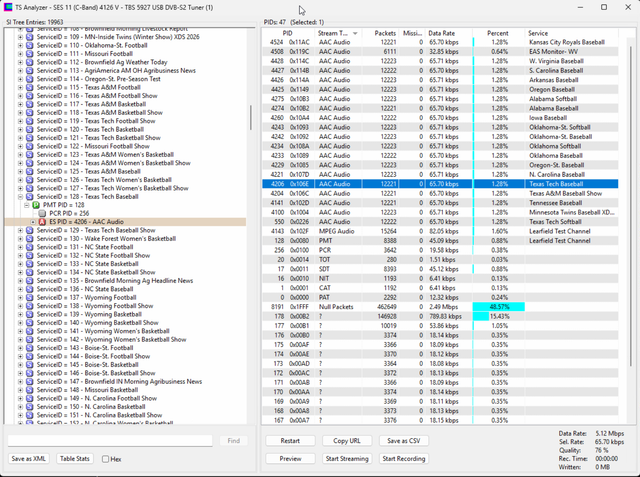Screen dimensions: 640x477
Task: Click the green PMT PID = 128 icon
Action: [36, 205]
